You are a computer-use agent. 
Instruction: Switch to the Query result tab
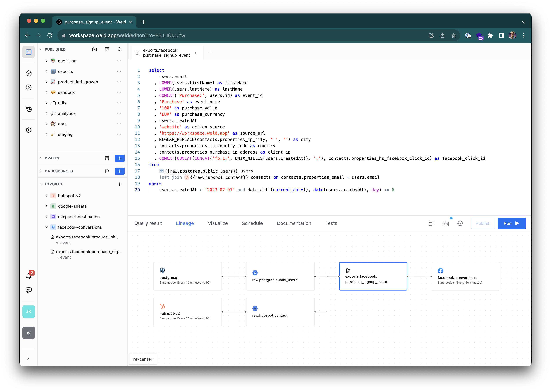pos(148,223)
